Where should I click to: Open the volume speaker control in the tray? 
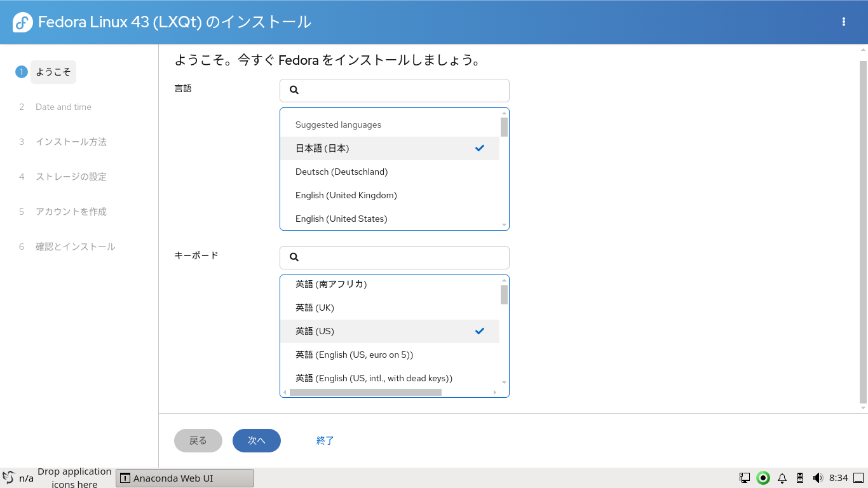818,478
